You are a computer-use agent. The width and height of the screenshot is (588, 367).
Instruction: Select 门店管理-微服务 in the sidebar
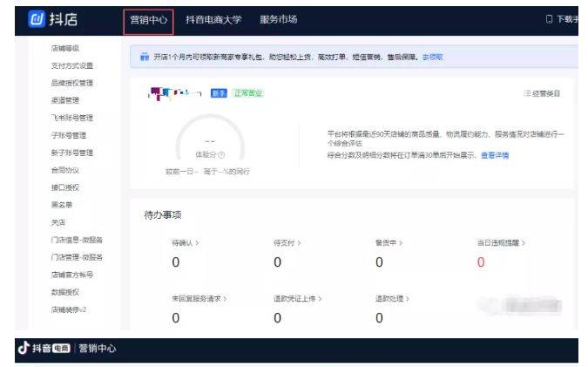(x=77, y=257)
